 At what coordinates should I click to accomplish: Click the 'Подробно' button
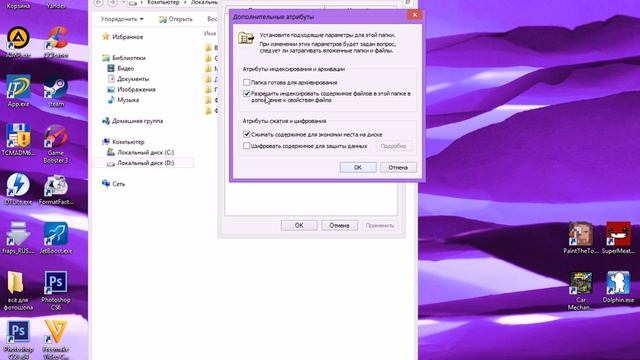pos(393,146)
